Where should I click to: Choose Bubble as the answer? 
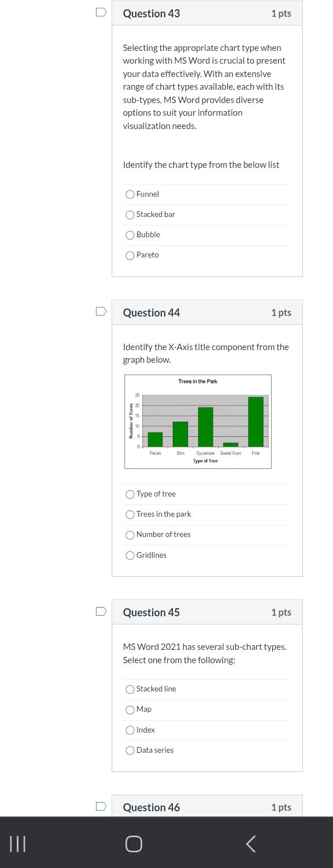(130, 235)
